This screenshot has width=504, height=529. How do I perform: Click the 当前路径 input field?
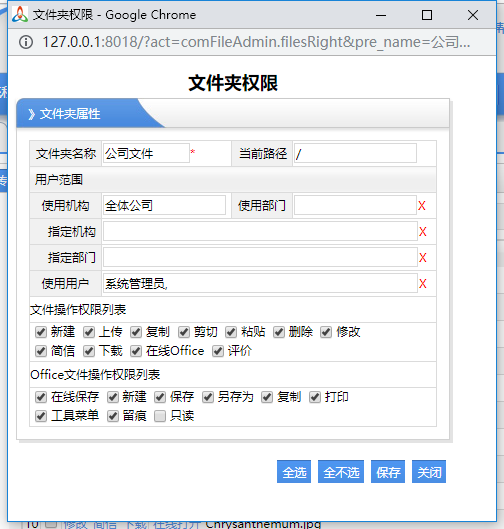click(x=355, y=154)
